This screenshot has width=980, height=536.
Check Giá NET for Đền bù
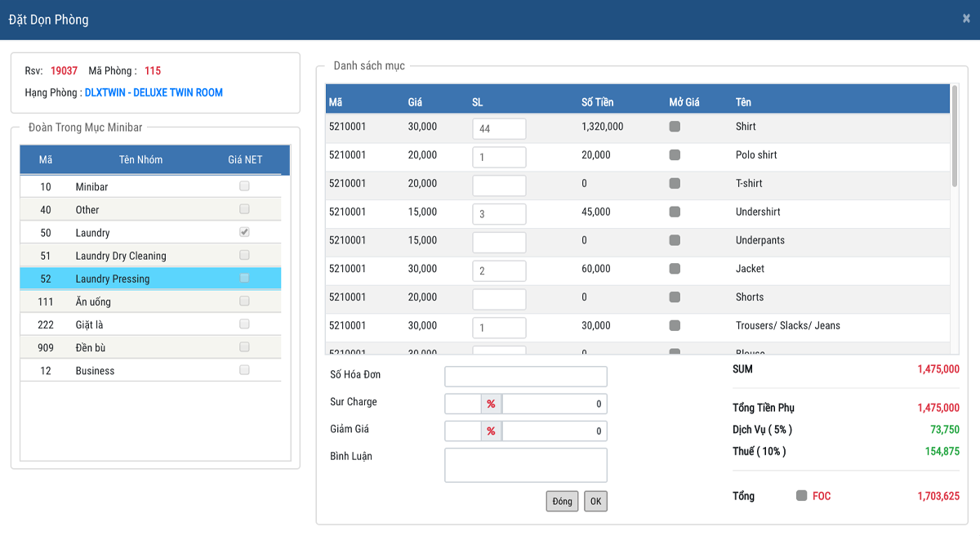click(244, 346)
